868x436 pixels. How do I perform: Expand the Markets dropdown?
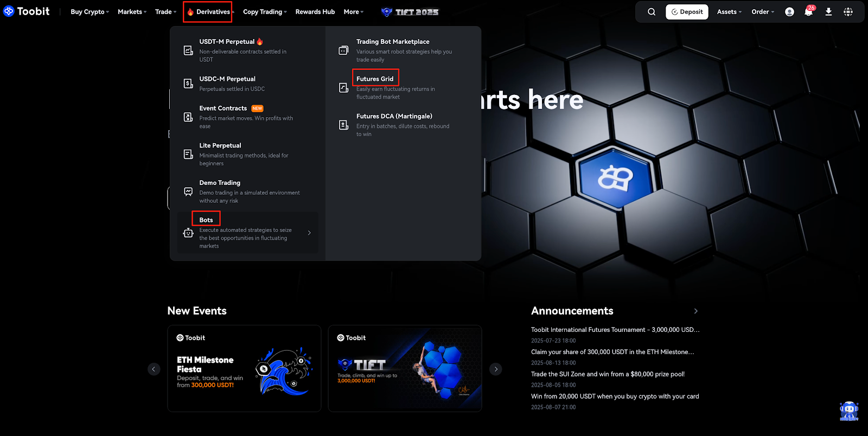[x=132, y=12]
